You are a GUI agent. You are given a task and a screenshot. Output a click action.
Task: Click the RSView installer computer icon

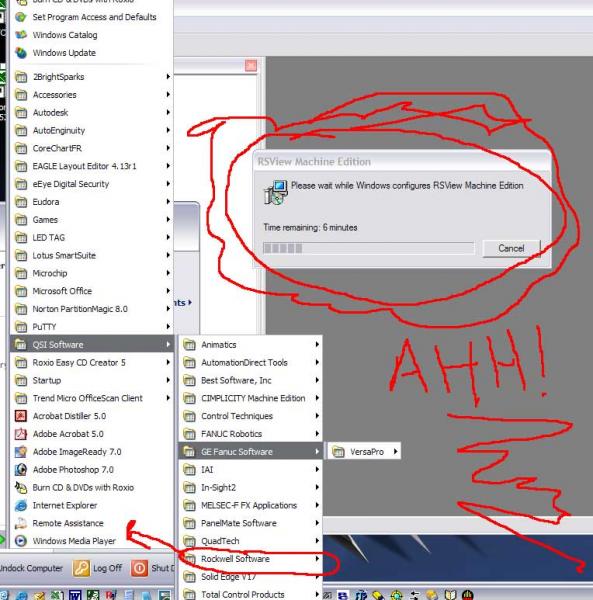275,192
